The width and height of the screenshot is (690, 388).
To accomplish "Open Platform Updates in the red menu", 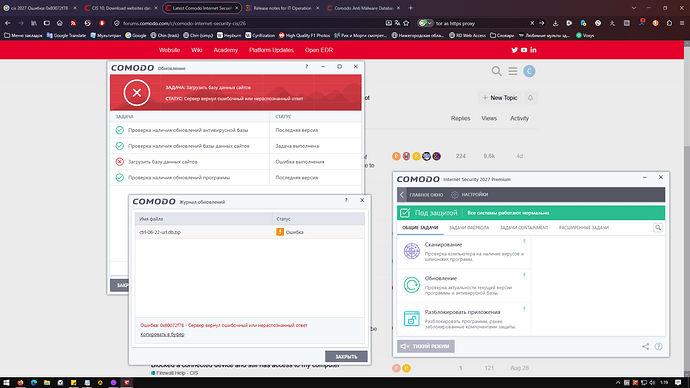I will tap(271, 50).
